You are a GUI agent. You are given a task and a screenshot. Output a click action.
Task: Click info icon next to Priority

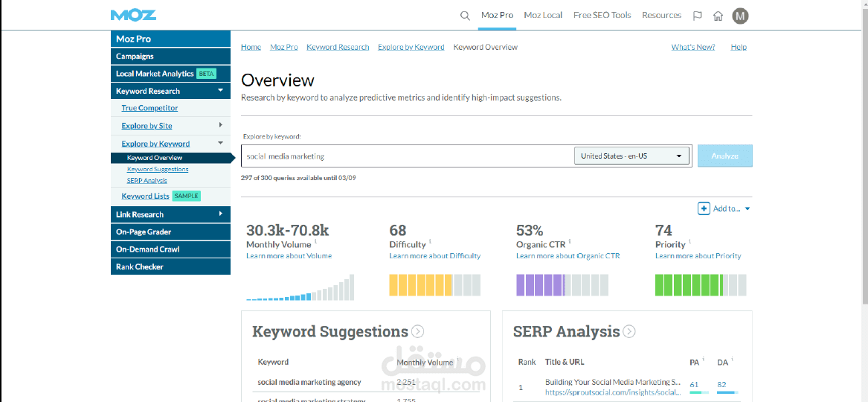(689, 242)
